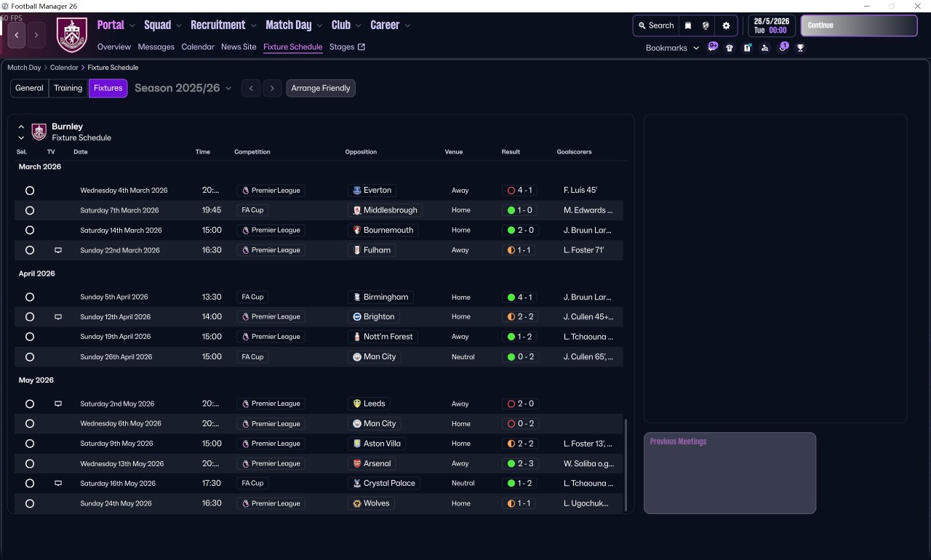Select the radio button for Wolves fixture
Screen dimensions: 931x560
(30, 503)
